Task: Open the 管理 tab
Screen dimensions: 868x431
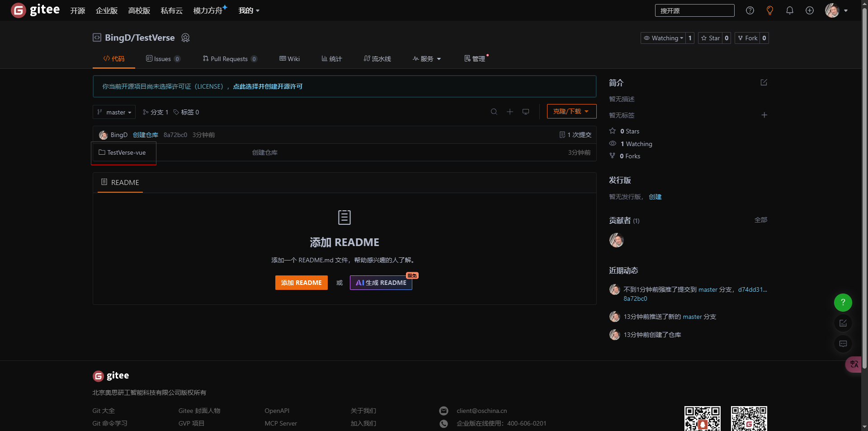Action: point(475,59)
